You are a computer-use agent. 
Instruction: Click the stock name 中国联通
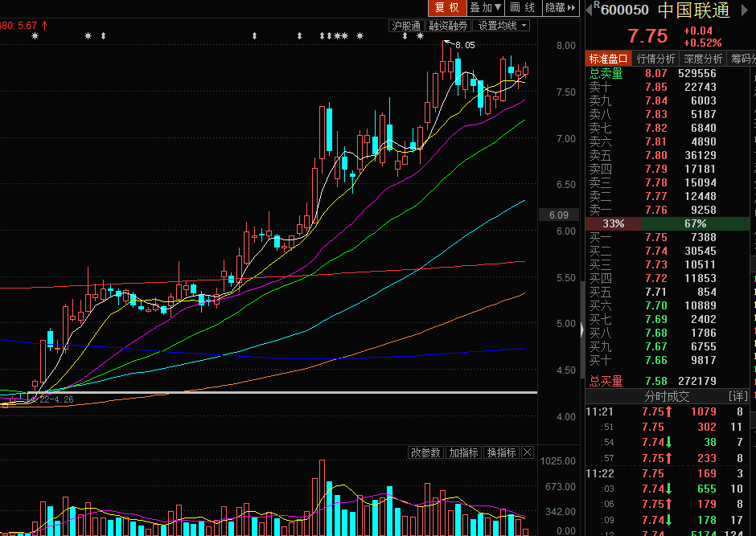[694, 10]
